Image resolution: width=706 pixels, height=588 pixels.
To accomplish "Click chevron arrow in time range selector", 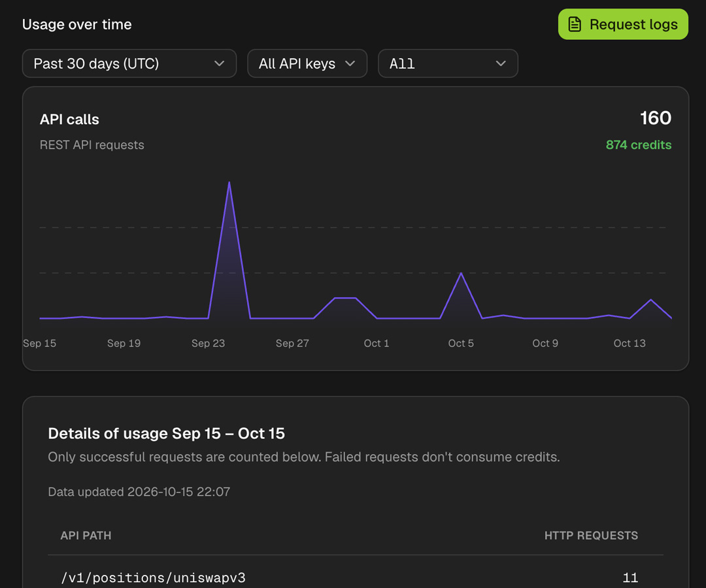I will (x=219, y=63).
